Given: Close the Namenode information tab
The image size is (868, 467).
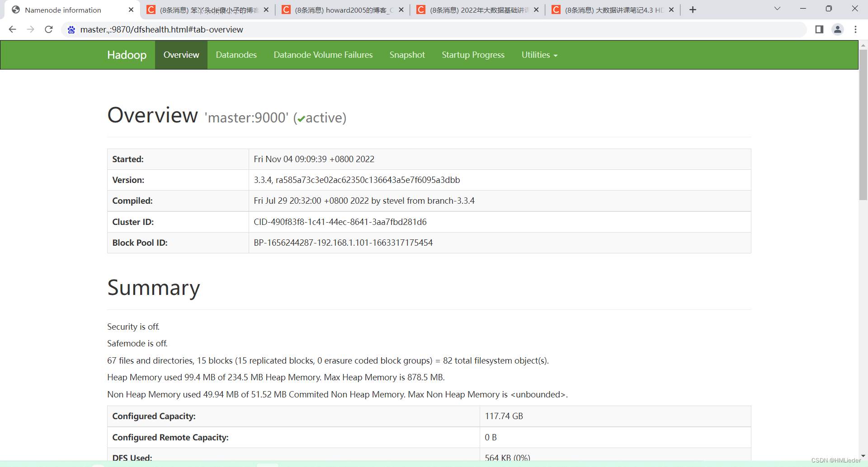Looking at the screenshot, I should point(131,9).
